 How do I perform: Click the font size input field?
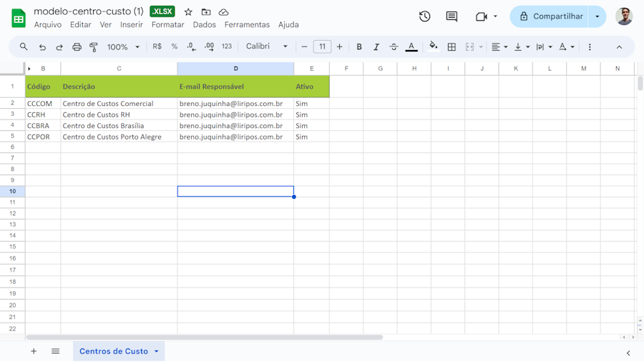[322, 47]
